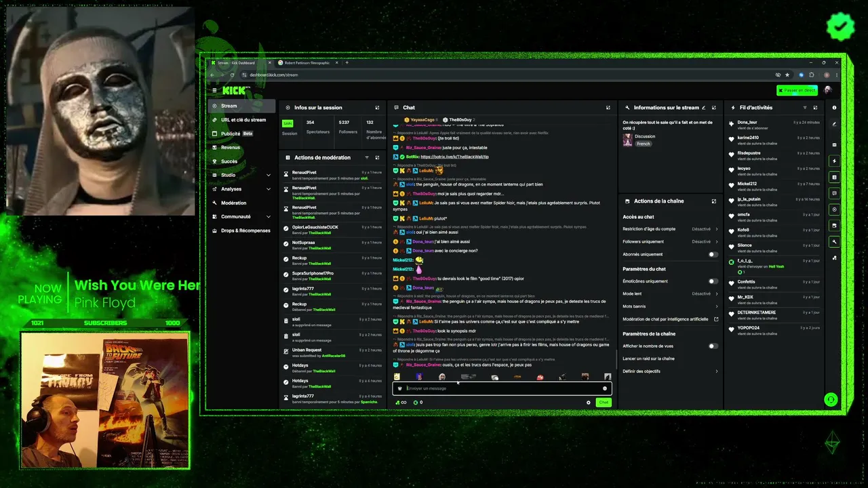Viewport: 868px width, 488px height.
Task: Expand the Communauté sidebar section
Action: (241, 217)
